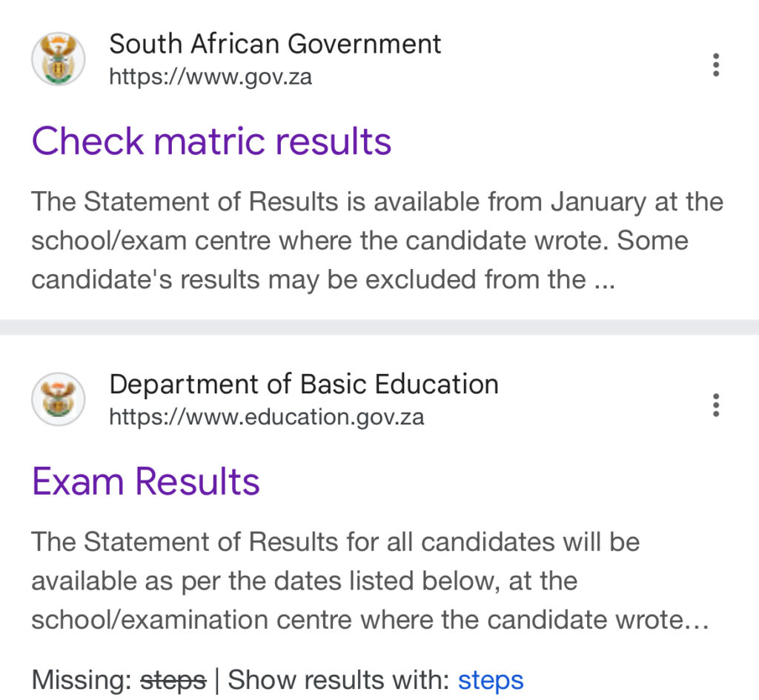759x700 pixels.
Task: Click the Department of Basic Education favicon
Action: pos(58,399)
